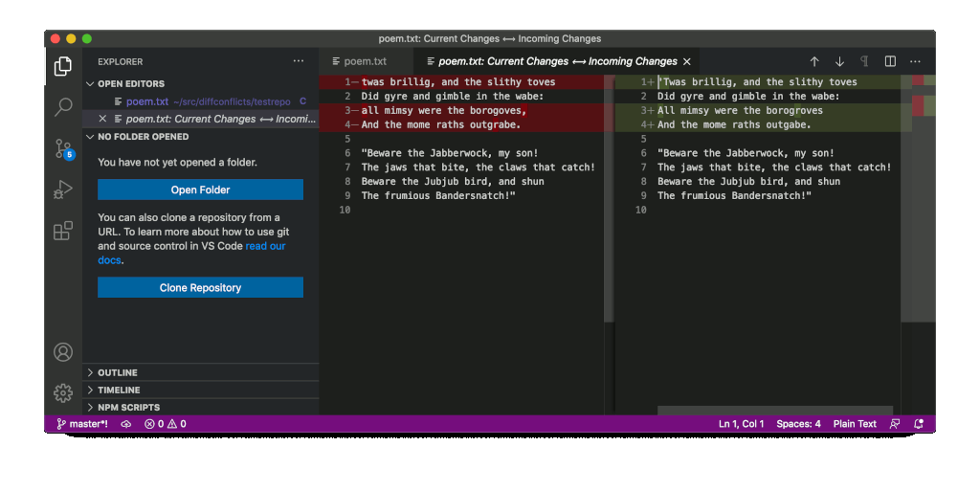The height and width of the screenshot is (491, 980).
Task: Open Source Control view with badge 5
Action: point(64,148)
